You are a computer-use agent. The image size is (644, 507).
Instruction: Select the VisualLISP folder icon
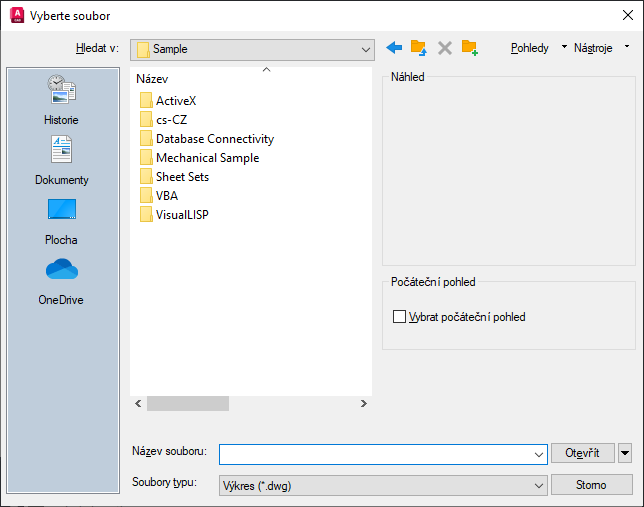tap(146, 214)
